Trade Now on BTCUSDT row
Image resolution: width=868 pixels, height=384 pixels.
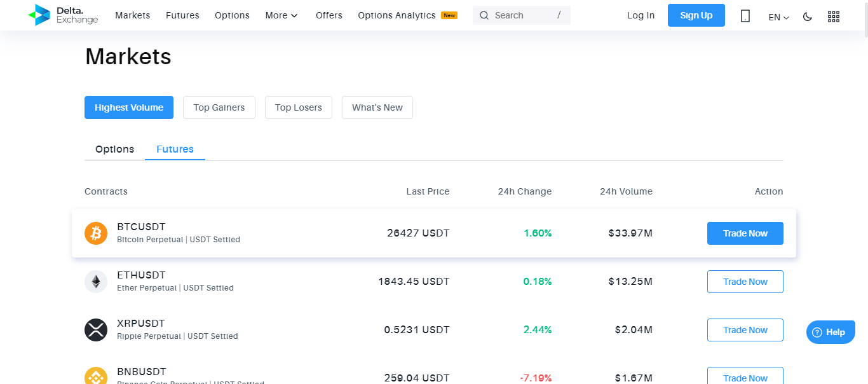745,233
